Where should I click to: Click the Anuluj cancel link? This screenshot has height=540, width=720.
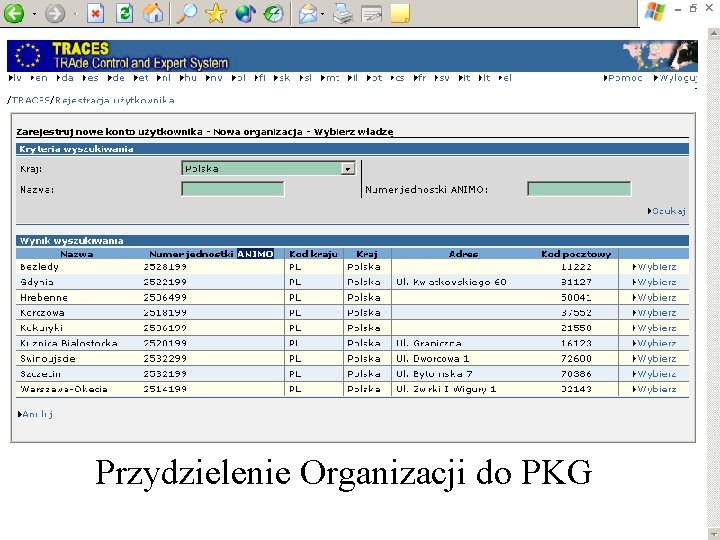pos(35,414)
